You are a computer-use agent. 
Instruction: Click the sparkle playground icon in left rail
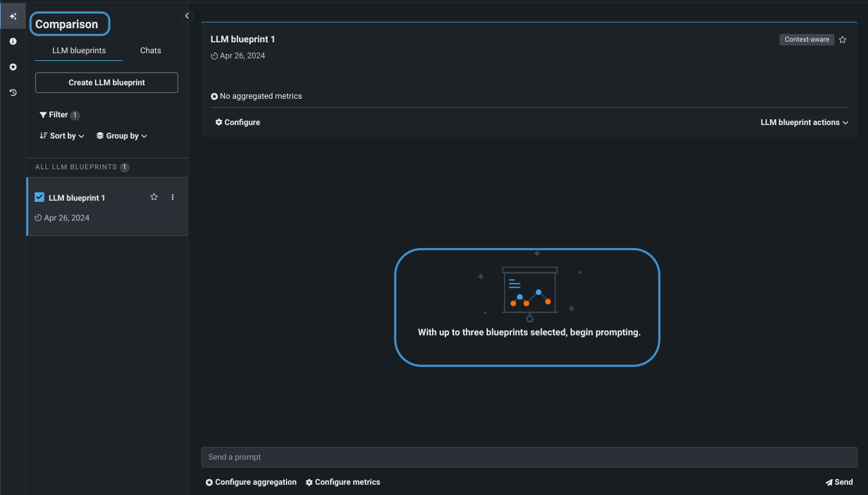pos(13,17)
